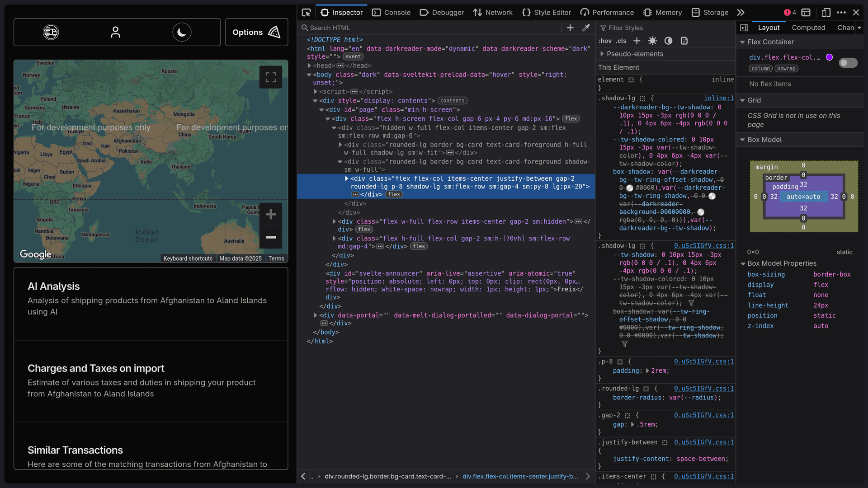The height and width of the screenshot is (488, 868).
Task: Toggle flex badge on selected div
Action: 394,195
